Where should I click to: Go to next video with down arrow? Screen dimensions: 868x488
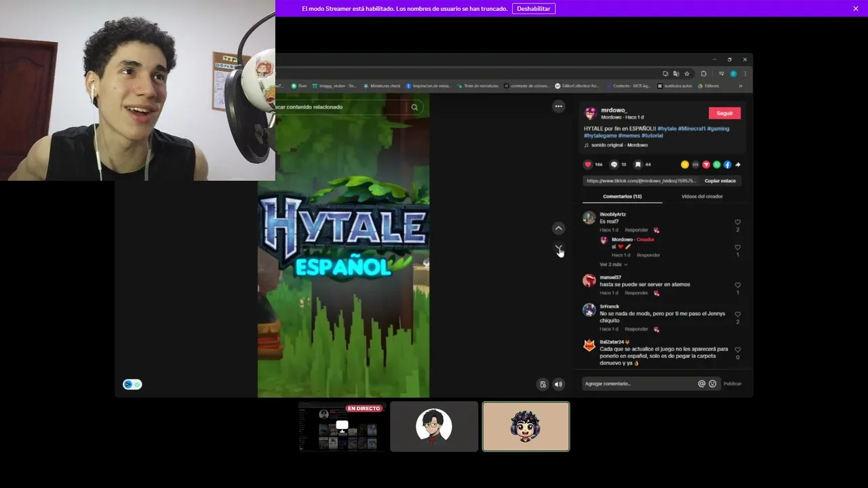coord(558,249)
